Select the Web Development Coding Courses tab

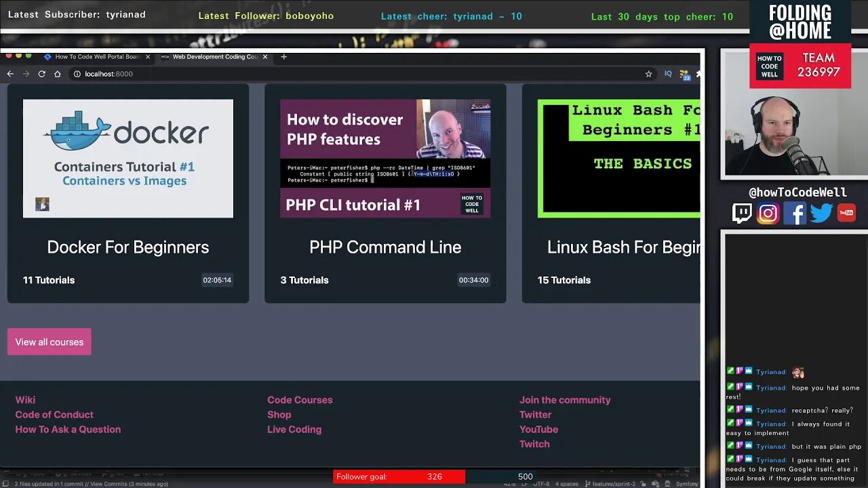(x=213, y=57)
